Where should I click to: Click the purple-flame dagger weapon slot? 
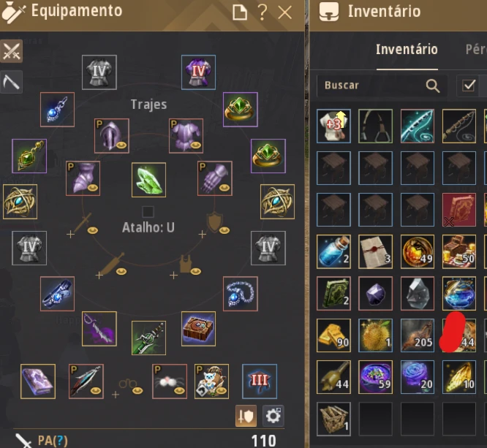click(99, 329)
